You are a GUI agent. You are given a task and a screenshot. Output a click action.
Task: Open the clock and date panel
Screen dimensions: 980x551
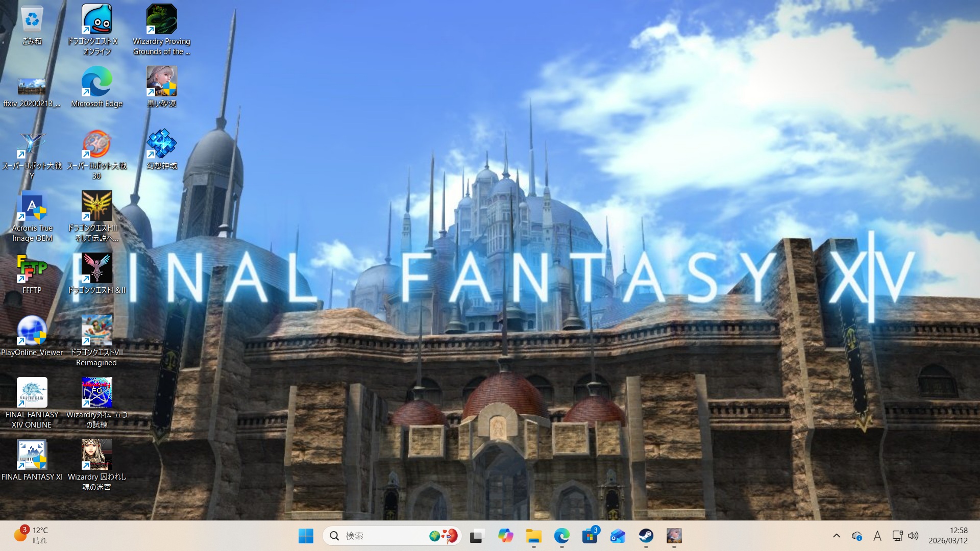[948, 536]
